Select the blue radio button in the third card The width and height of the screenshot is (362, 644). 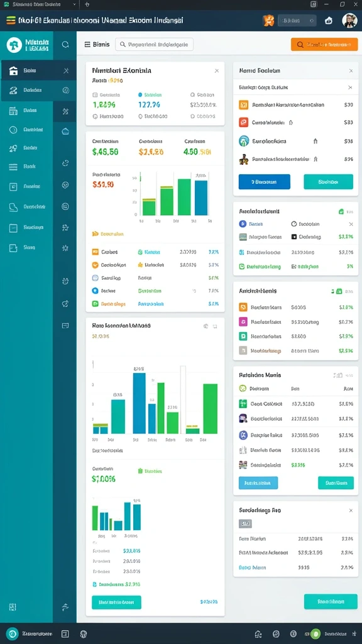242,224
